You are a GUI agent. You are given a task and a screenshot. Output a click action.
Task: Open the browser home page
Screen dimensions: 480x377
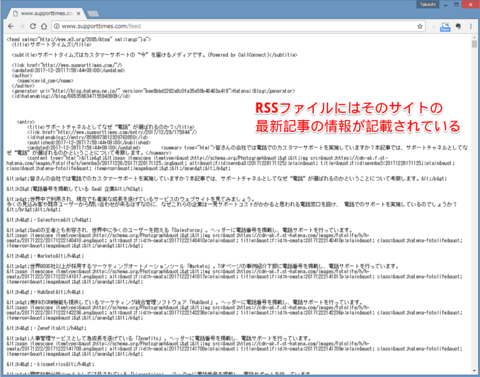pyautogui.click(x=44, y=26)
